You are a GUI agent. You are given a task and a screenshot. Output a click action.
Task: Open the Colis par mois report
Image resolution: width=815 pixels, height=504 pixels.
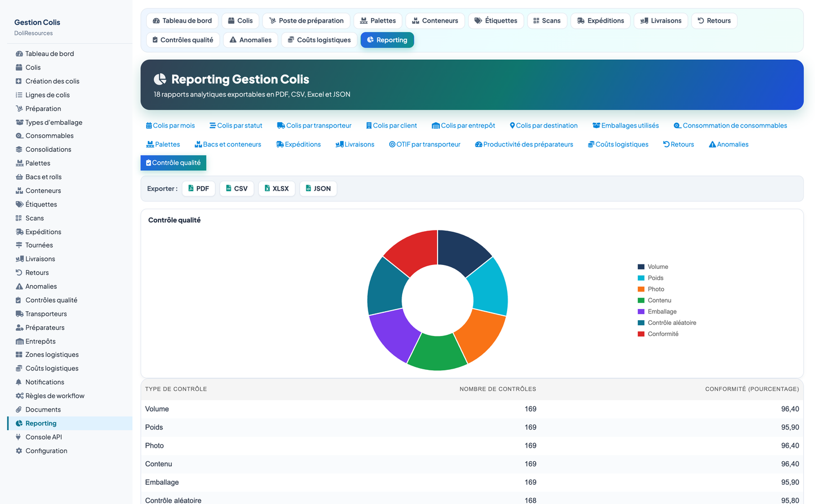pyautogui.click(x=170, y=126)
